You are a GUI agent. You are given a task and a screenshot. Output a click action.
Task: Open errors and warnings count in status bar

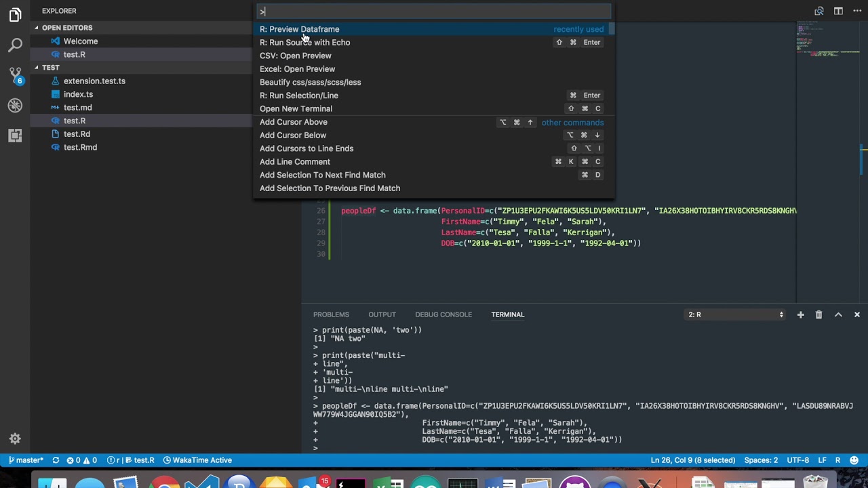(81, 460)
